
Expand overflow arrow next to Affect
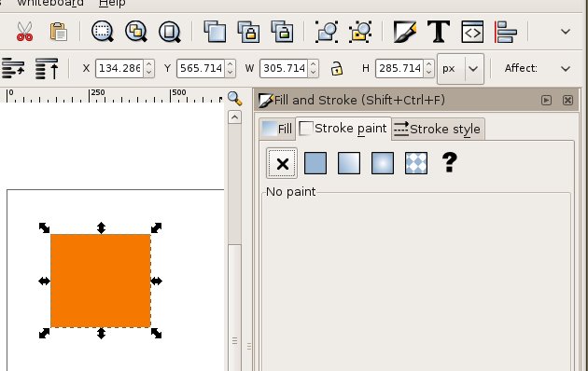(x=566, y=69)
